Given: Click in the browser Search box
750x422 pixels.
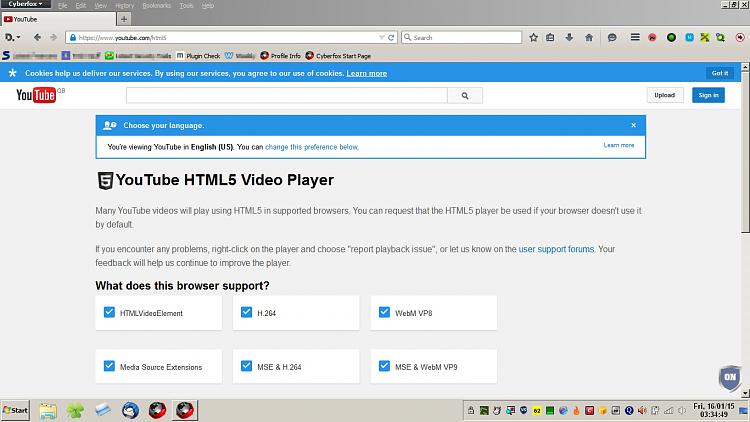Looking at the screenshot, I should [462, 37].
